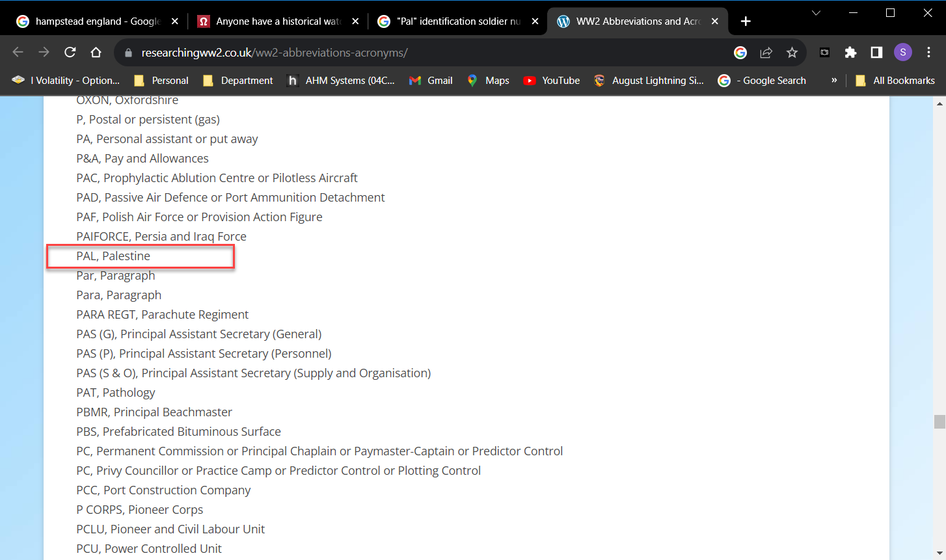
Task: Click PCLU, Pioneer and Civil Labour Unit
Action: point(170,529)
